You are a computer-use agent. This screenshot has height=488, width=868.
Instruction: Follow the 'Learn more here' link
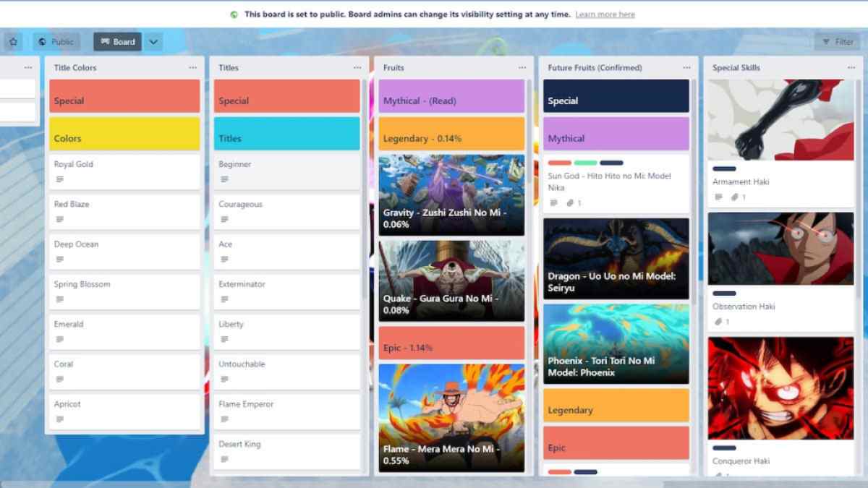[605, 14]
